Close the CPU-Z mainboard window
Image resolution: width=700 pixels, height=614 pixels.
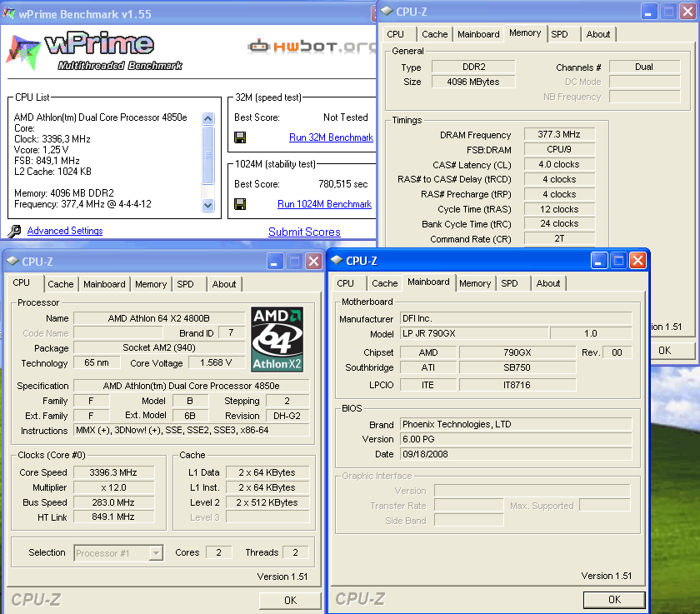[638, 260]
